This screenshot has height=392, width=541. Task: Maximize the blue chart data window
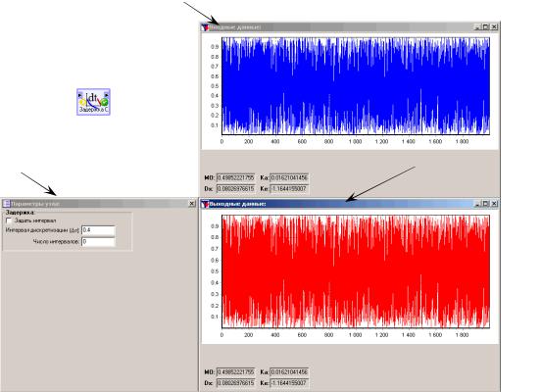pos(486,26)
